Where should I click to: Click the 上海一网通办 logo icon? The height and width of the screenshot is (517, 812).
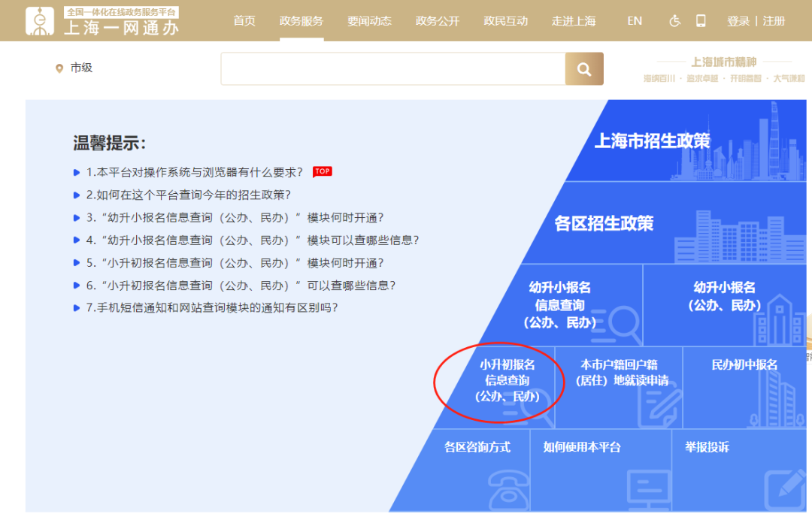click(39, 21)
